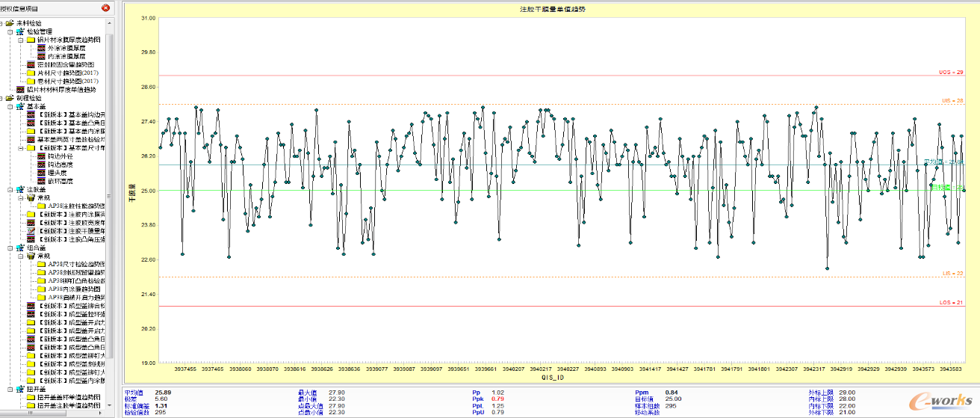The width and height of the screenshot is (980, 418).
Task: Select the AP38刻线残留量趋势 tree item
Action: pyautogui.click(x=76, y=272)
